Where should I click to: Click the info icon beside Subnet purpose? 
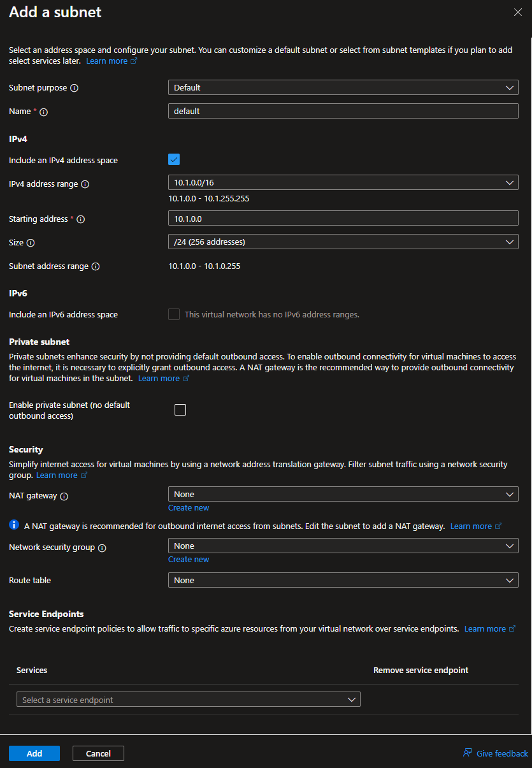pos(74,88)
